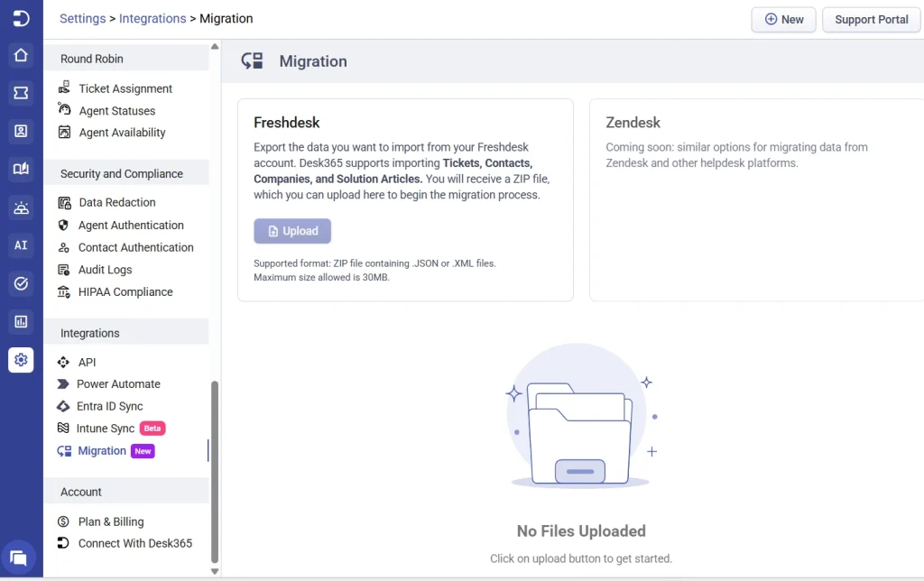The height and width of the screenshot is (581, 924).
Task: Open HIPAA Compliance page
Action: pyautogui.click(x=125, y=291)
